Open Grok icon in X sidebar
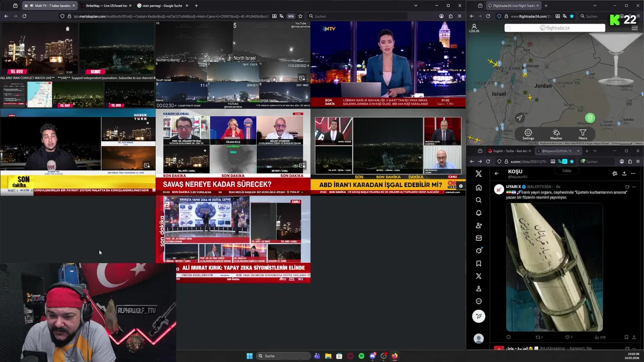 478,250
